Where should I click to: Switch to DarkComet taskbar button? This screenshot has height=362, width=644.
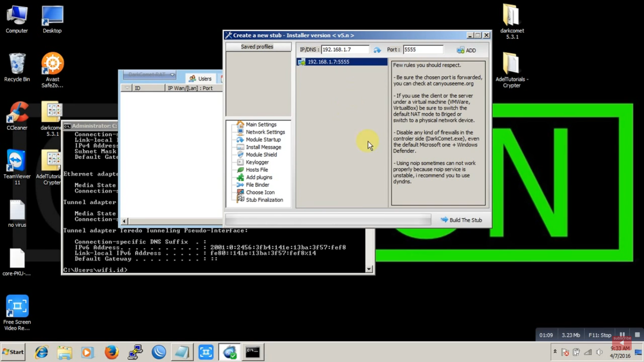pyautogui.click(x=230, y=352)
